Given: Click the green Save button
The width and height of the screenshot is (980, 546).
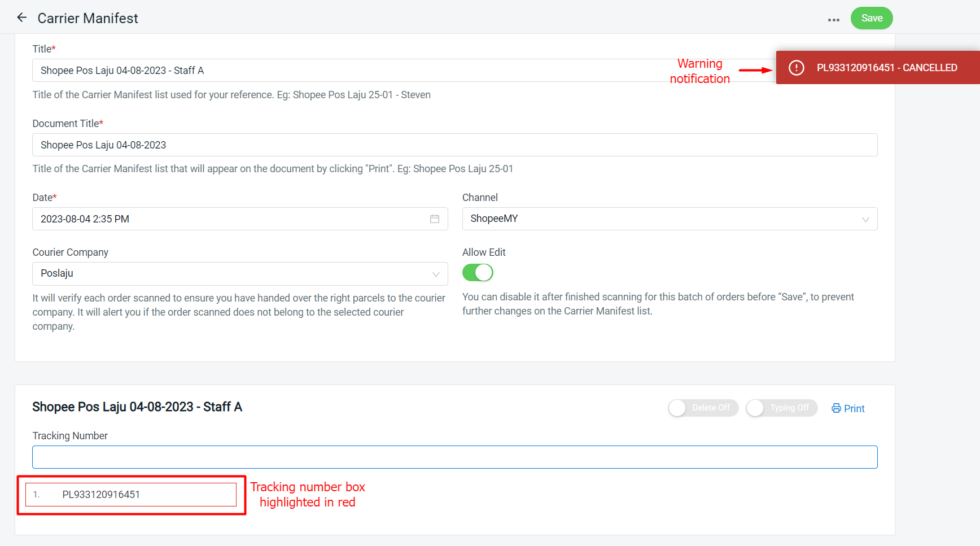Looking at the screenshot, I should click(x=871, y=18).
